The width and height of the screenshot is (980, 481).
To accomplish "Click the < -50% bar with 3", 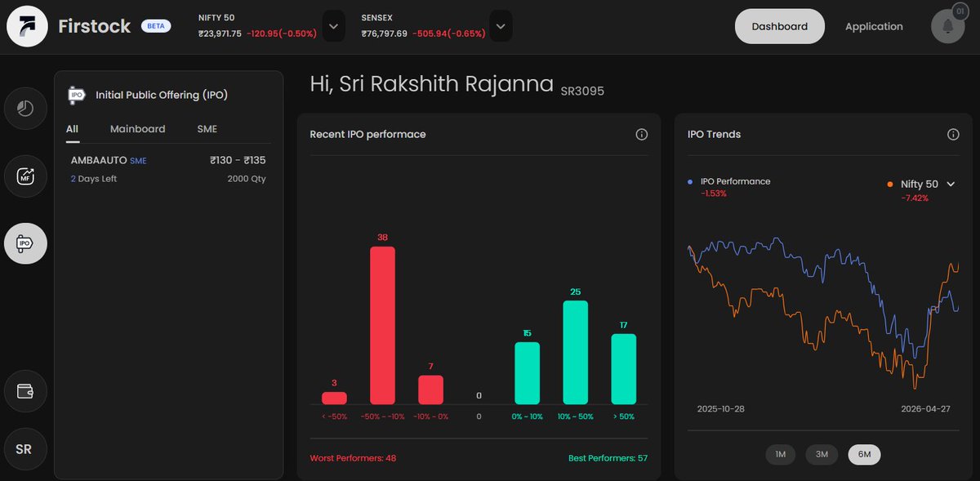I will click(334, 398).
